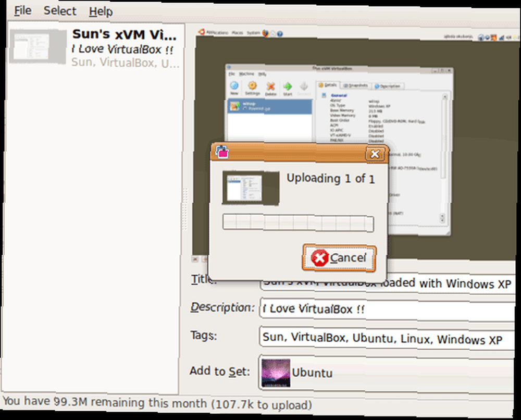Open the Help menu
Screen dimensions: 521x420
click(101, 11)
